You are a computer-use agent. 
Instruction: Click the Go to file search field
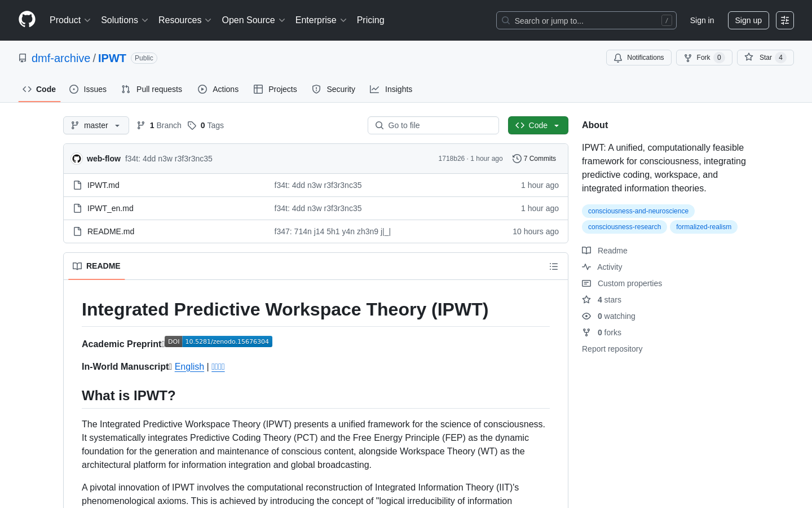tap(433, 125)
